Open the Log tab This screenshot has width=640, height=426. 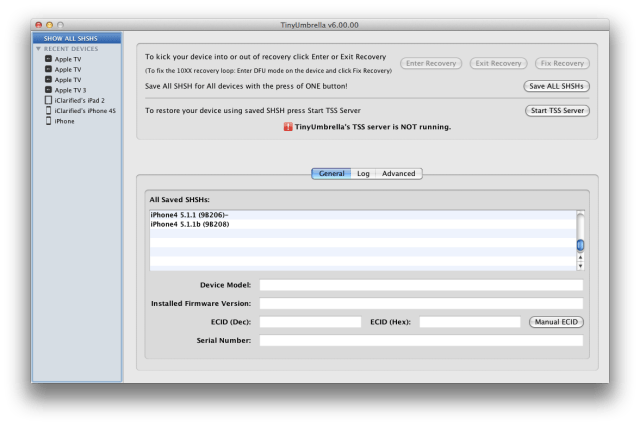click(363, 173)
